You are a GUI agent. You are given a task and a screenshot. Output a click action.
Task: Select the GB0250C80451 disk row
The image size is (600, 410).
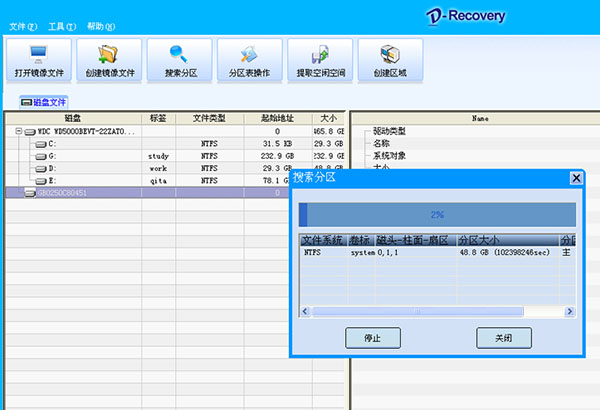[147, 193]
